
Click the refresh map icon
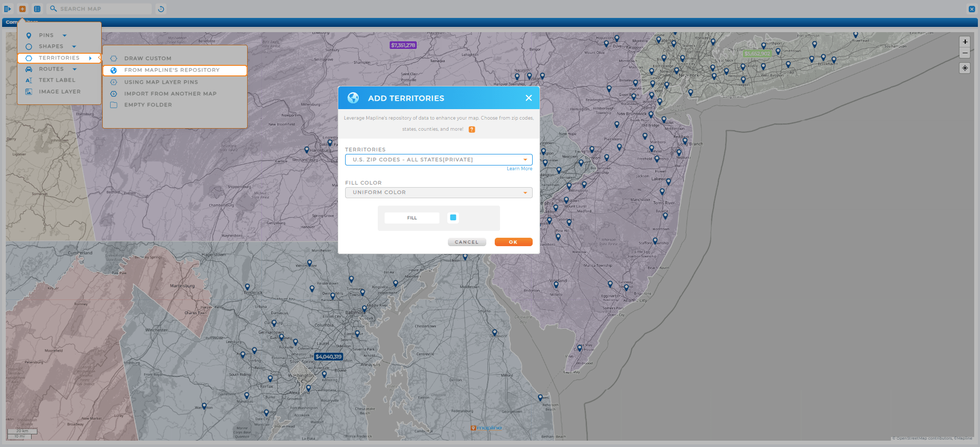click(161, 9)
